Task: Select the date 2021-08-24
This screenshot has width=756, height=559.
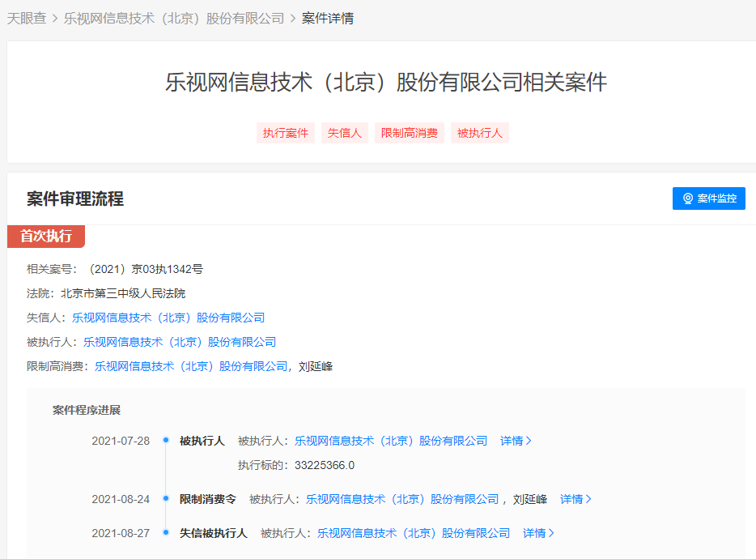Action: pyautogui.click(x=121, y=499)
